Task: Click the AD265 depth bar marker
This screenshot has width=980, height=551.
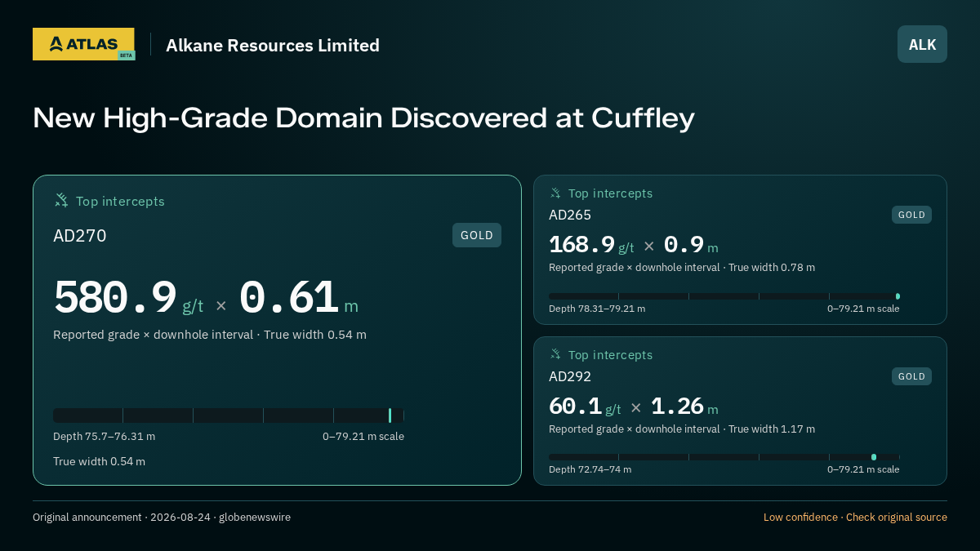Action: click(x=898, y=296)
